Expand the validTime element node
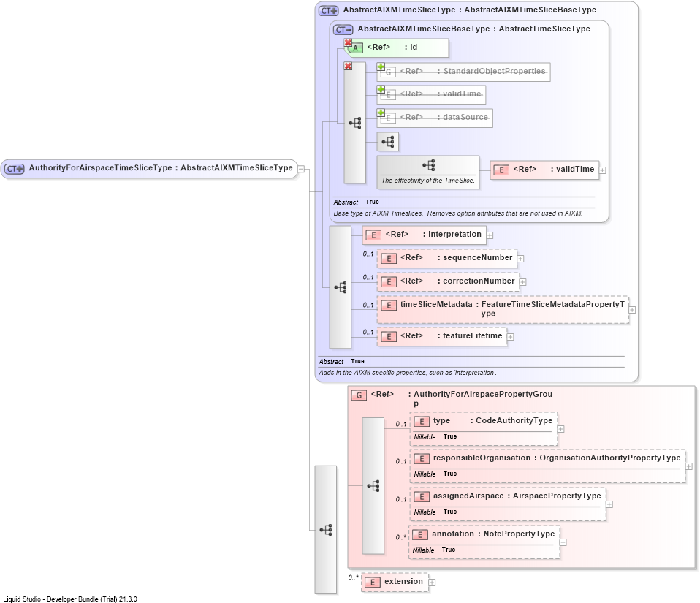 click(603, 170)
